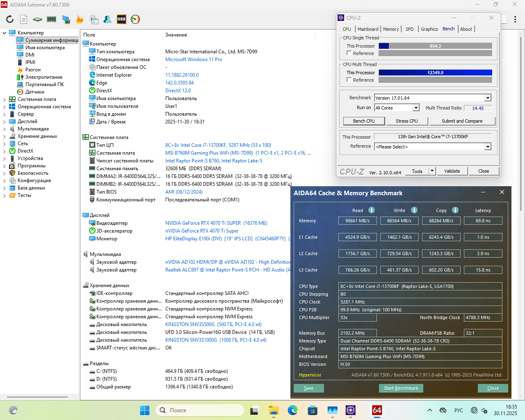Image resolution: width=525 pixels, height=420 pixels.
Task: Switch to the About tab in CPU-Z
Action: pos(466,29)
